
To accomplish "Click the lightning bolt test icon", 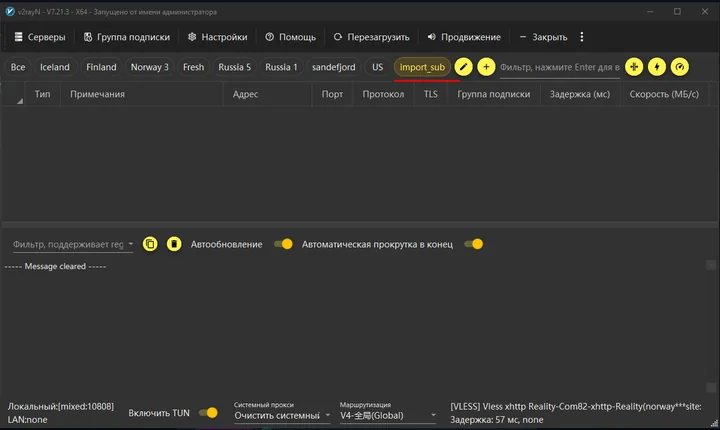I will point(657,67).
